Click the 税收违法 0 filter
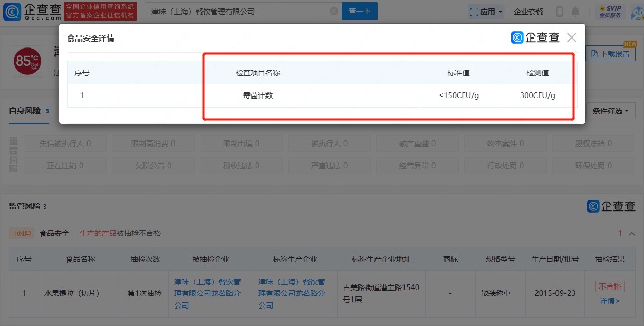The image size is (644, 326). coord(241,166)
